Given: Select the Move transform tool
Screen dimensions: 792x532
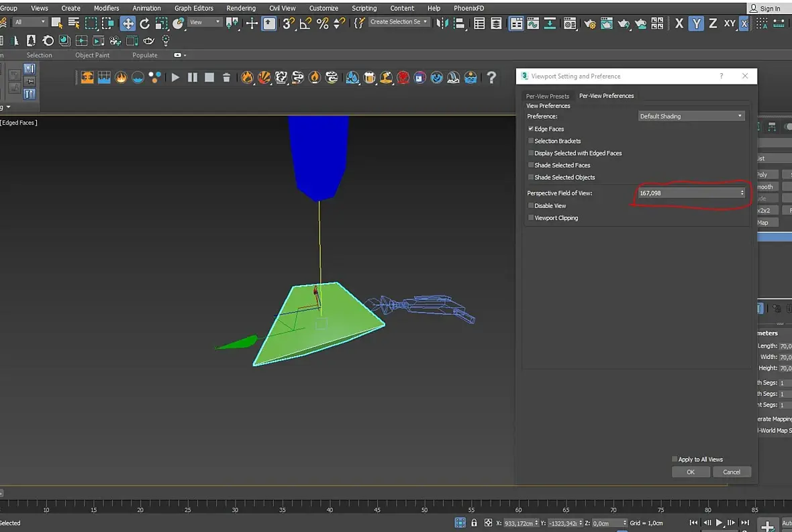Looking at the screenshot, I should (128, 23).
